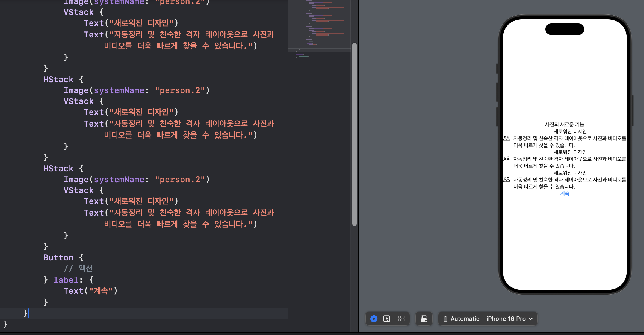Click first person.2 icon in phone preview
The height and width of the screenshot is (335, 644).
point(507,138)
